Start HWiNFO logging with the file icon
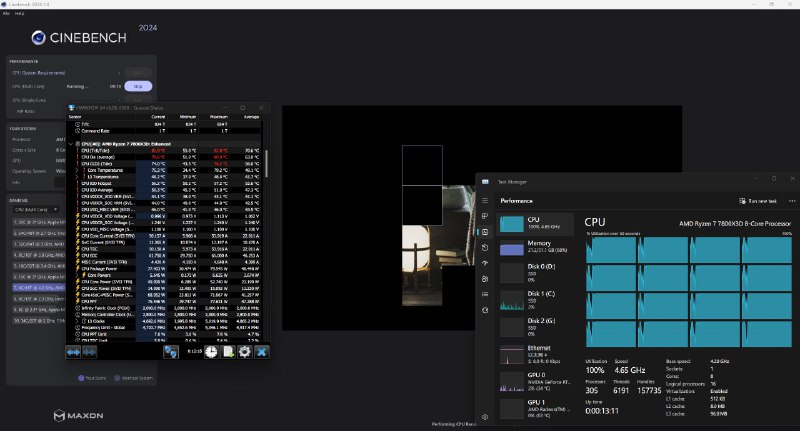 pyautogui.click(x=228, y=352)
